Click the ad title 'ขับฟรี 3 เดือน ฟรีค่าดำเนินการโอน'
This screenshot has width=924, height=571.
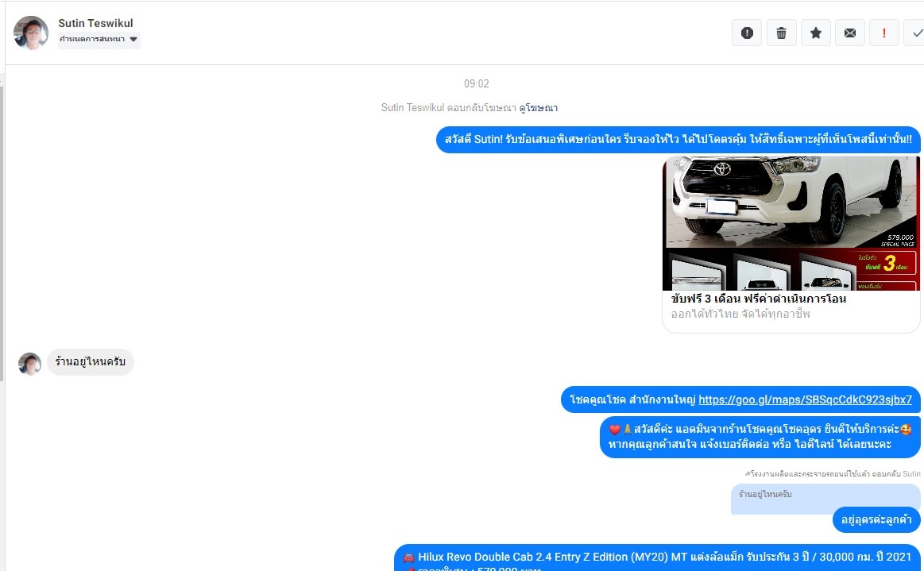coord(759,299)
